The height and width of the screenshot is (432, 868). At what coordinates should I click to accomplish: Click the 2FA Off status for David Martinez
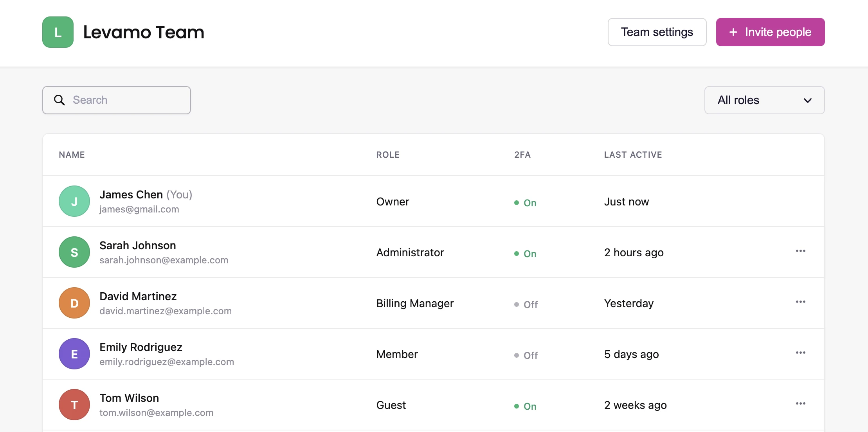(526, 304)
